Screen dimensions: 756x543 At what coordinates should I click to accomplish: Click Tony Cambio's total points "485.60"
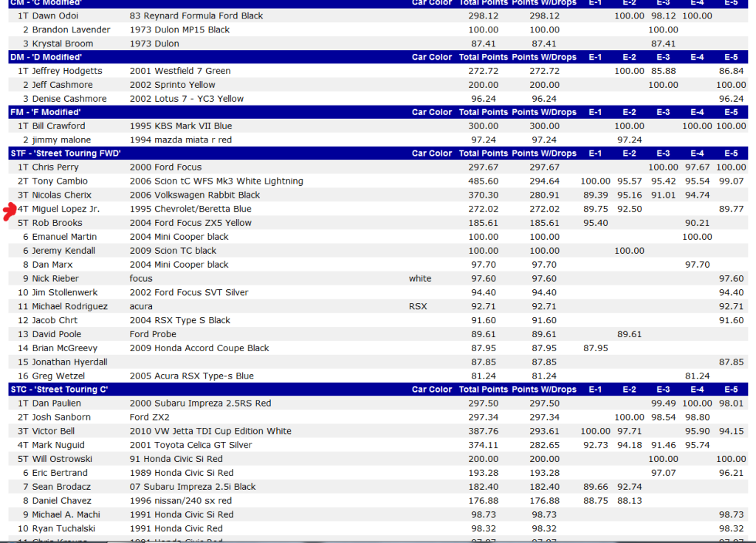[x=483, y=181]
